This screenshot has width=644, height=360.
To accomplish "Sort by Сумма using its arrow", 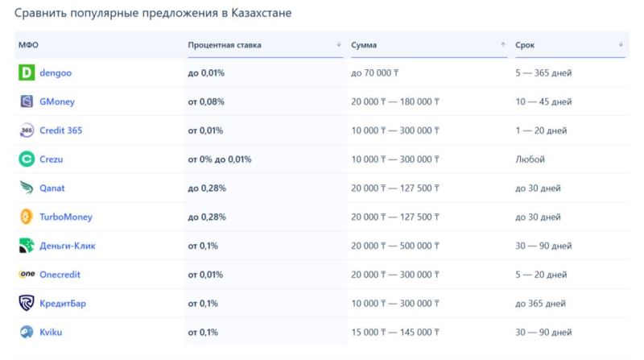I will click(x=503, y=45).
